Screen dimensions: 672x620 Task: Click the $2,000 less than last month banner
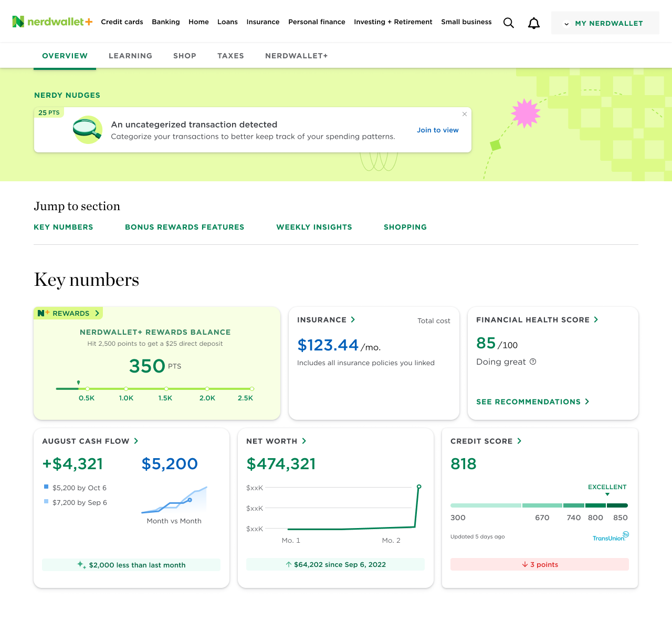[131, 565]
